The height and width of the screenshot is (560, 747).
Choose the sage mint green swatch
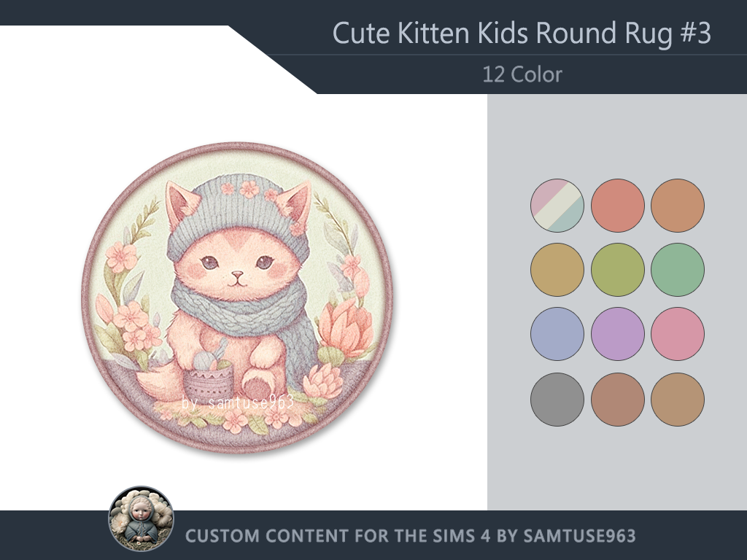pos(678,270)
